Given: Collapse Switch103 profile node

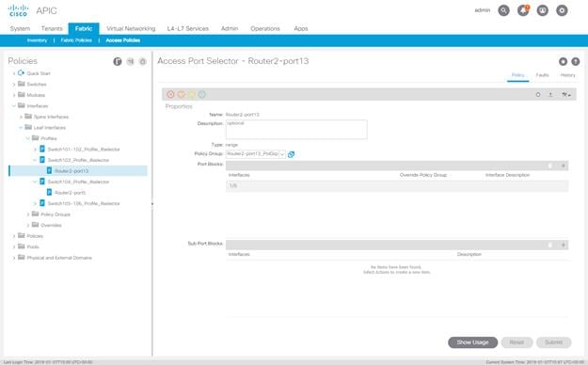Looking at the screenshot, I should 35,160.
